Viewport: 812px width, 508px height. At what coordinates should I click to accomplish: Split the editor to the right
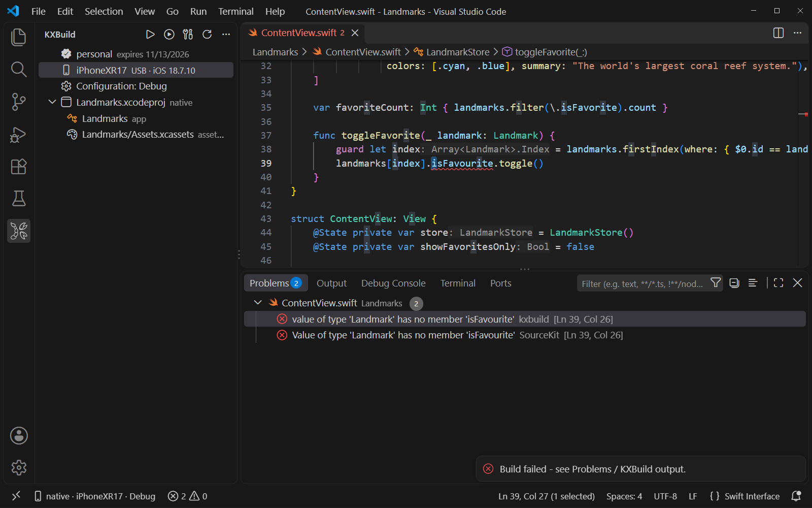(779, 33)
